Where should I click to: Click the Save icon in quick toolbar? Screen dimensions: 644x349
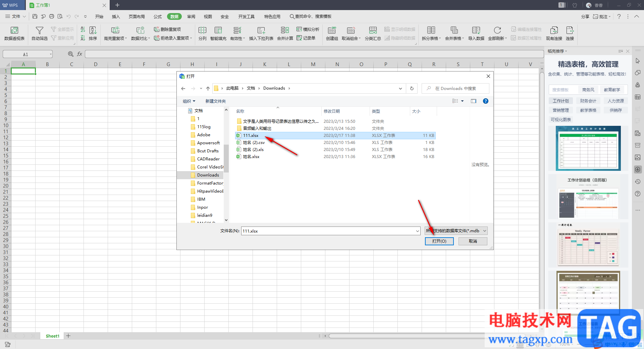click(x=35, y=16)
